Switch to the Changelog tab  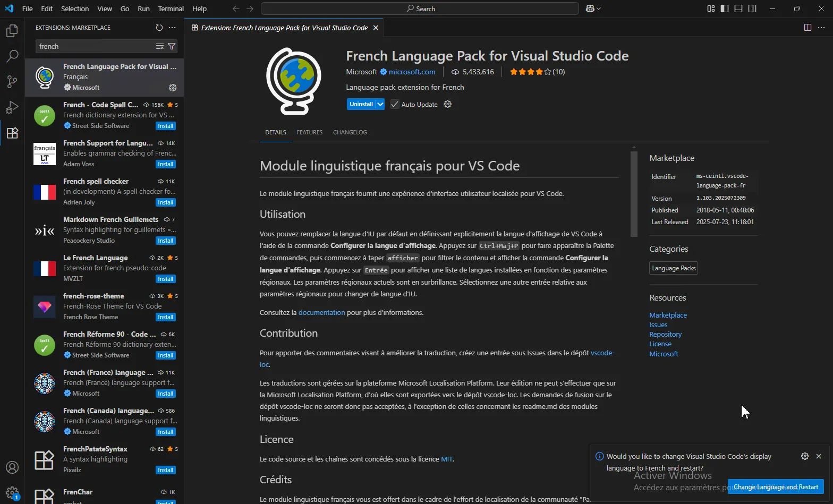click(350, 132)
